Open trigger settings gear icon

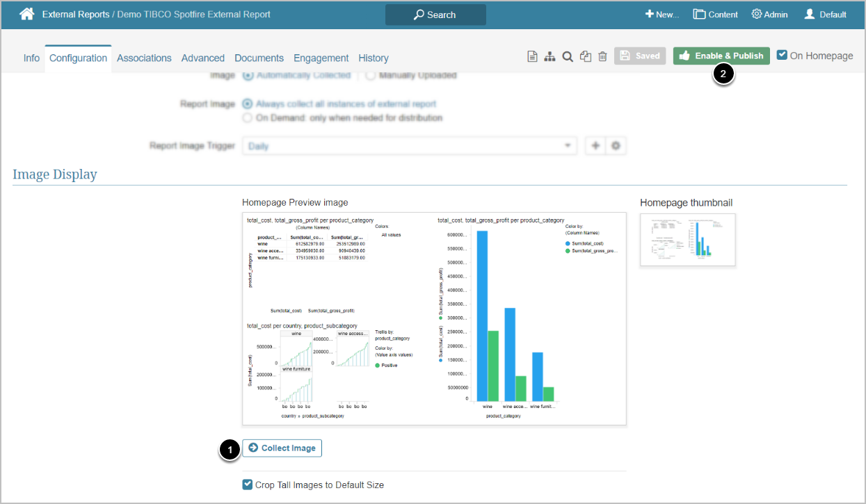pos(616,146)
